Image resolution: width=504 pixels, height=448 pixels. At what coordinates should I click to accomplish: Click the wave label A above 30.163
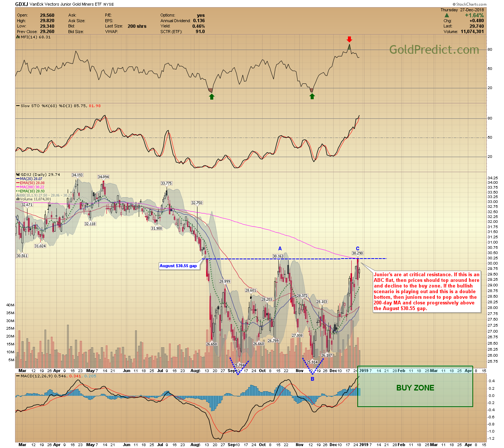coord(280,248)
